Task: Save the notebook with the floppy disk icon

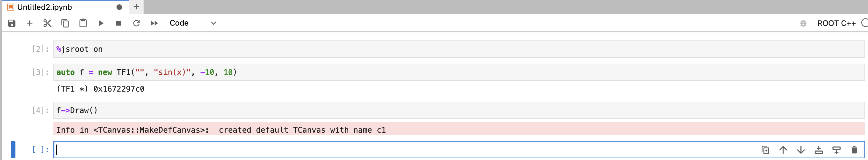Action: [x=12, y=23]
